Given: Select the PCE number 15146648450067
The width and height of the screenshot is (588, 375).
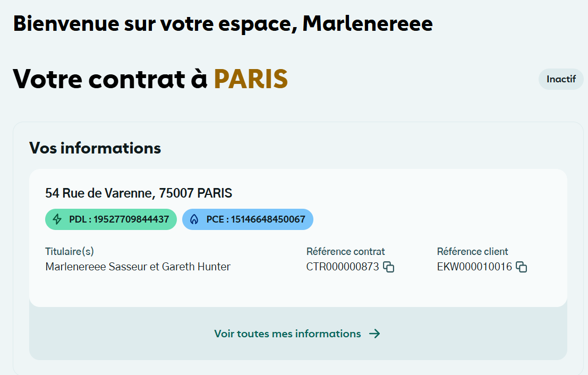Looking at the screenshot, I should pyautogui.click(x=268, y=219).
